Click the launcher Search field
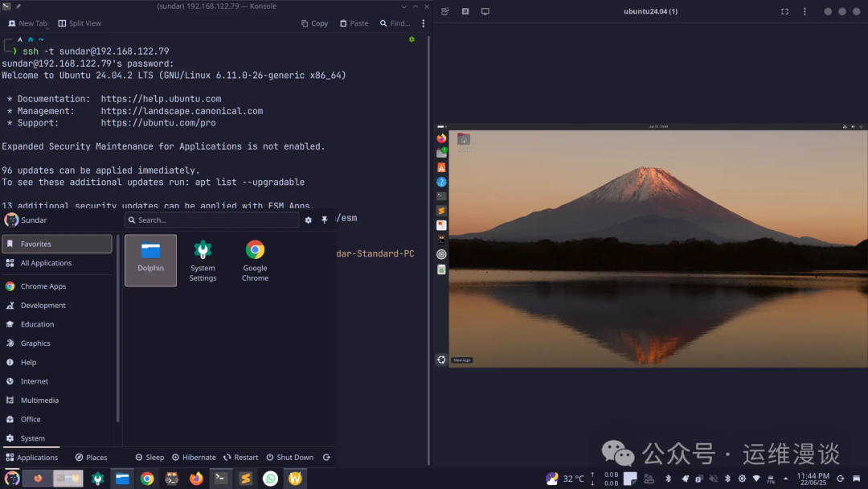The image size is (868, 489). coord(212,219)
